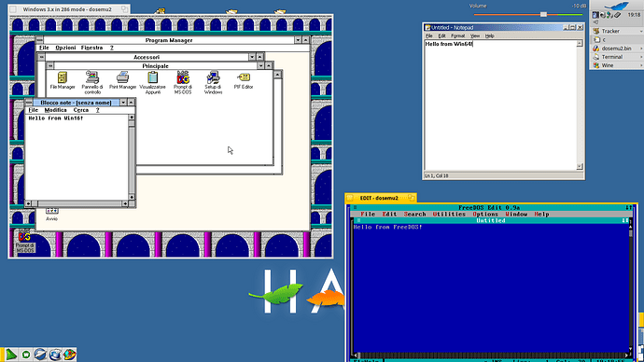Click Program Manager minimize down arrow
Screen dimensions: 644x362
(x=298, y=40)
